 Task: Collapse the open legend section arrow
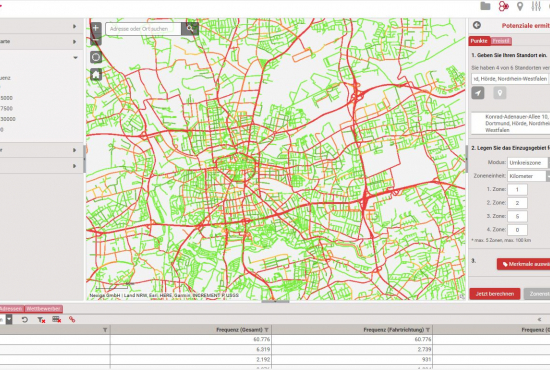tap(75, 58)
